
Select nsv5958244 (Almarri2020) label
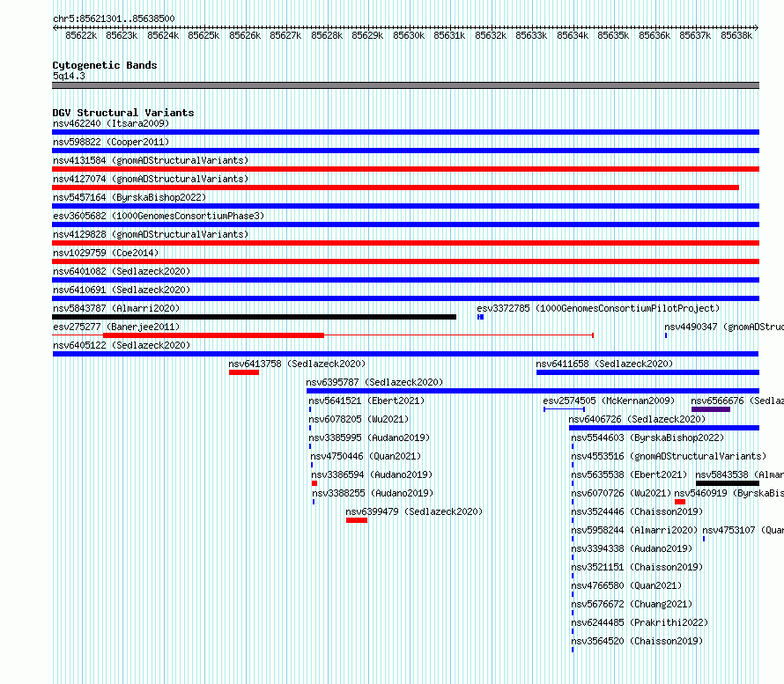(634, 530)
